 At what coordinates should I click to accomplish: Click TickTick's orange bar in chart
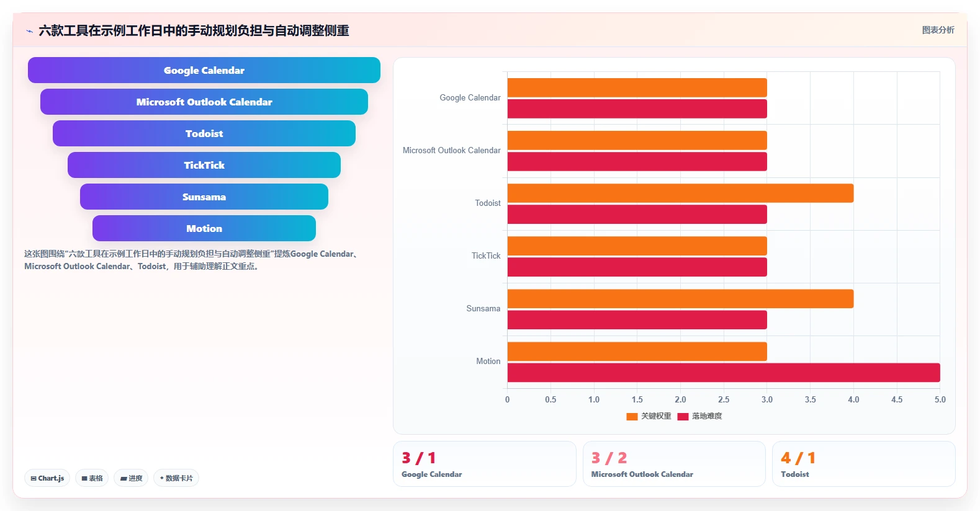637,246
